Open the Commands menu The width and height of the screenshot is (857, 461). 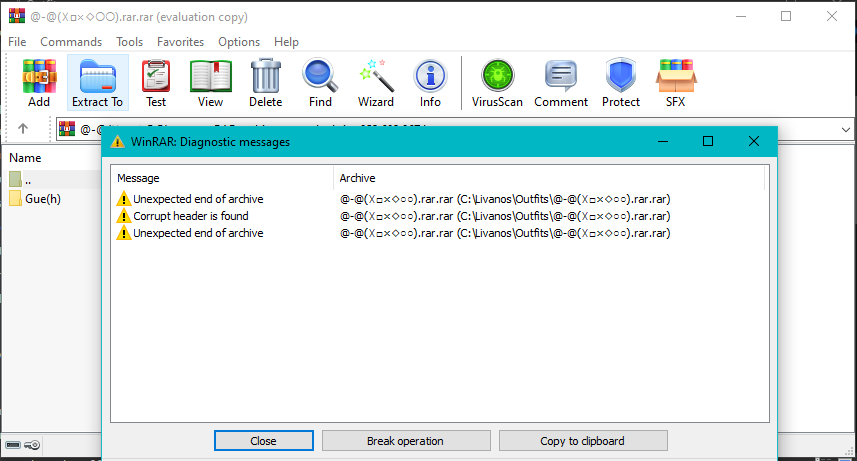71,42
